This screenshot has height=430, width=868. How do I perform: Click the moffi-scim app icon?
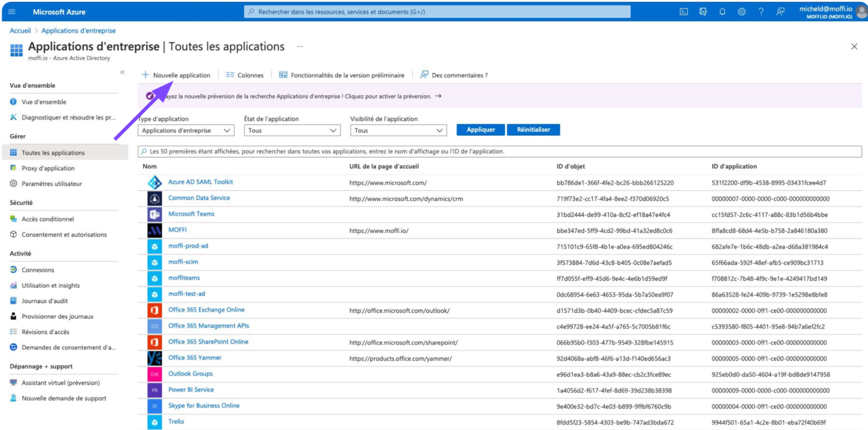(x=155, y=262)
